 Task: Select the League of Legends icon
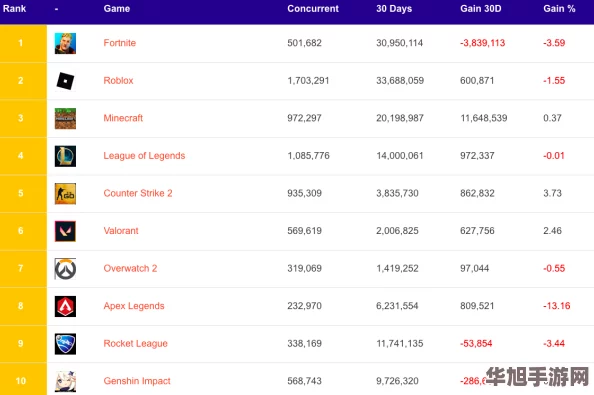tap(65, 156)
